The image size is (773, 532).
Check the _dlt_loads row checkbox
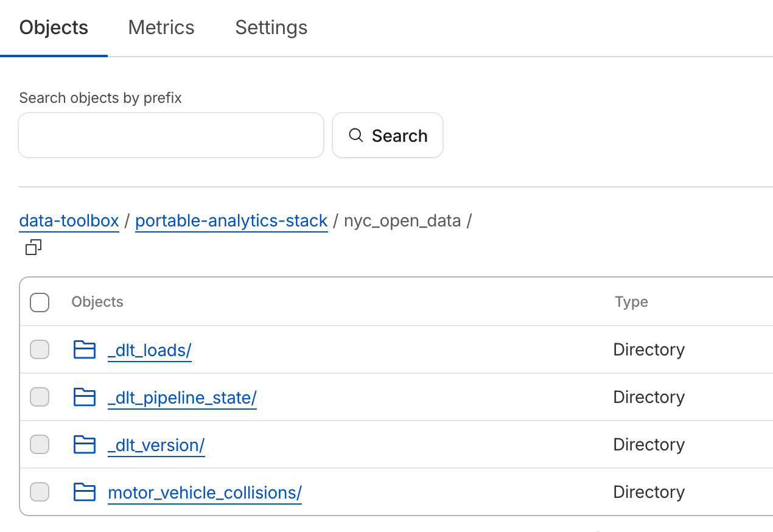click(40, 349)
